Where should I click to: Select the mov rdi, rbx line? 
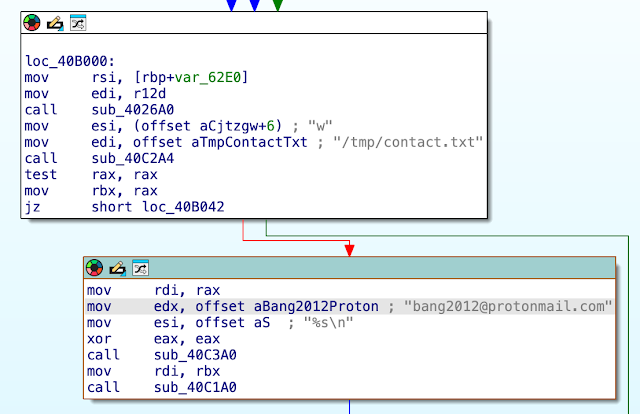pos(153,371)
